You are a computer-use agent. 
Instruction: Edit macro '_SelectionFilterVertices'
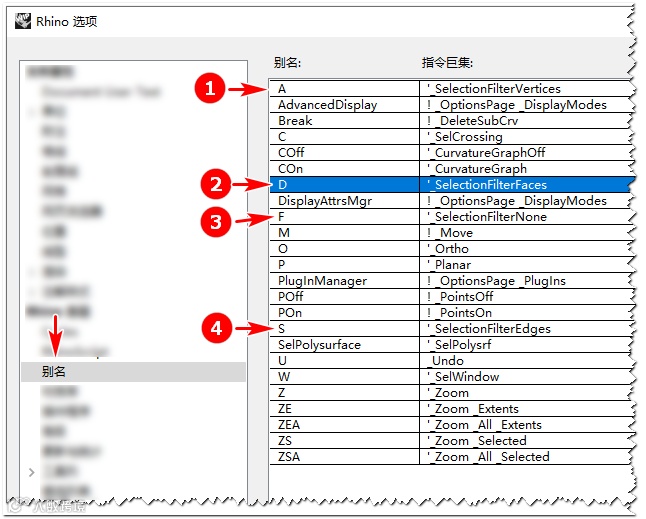click(x=525, y=89)
